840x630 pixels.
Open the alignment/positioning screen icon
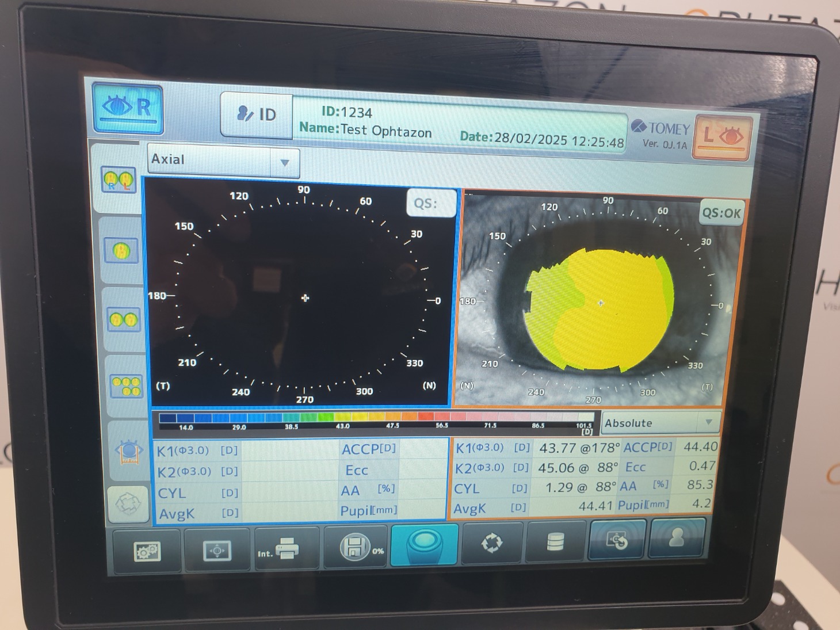(216, 551)
